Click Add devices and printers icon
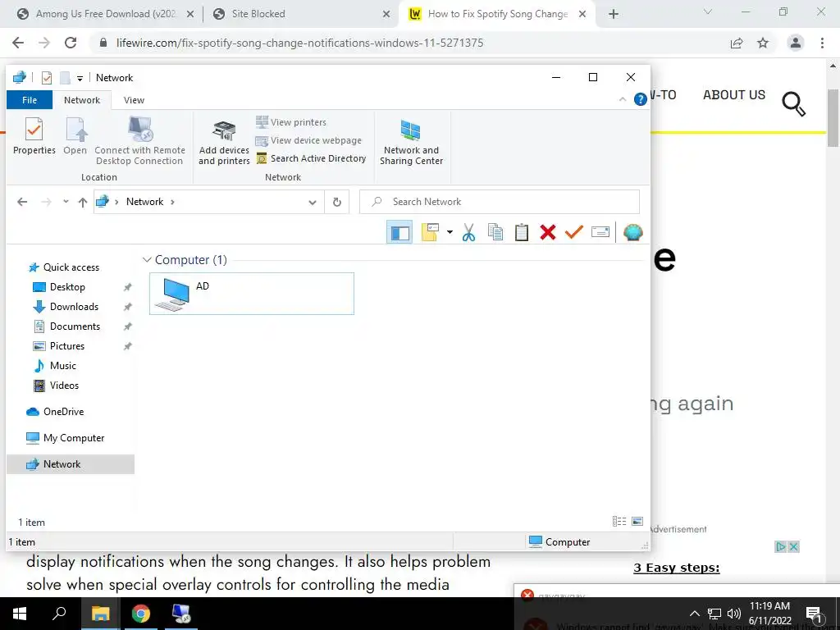 224,143
